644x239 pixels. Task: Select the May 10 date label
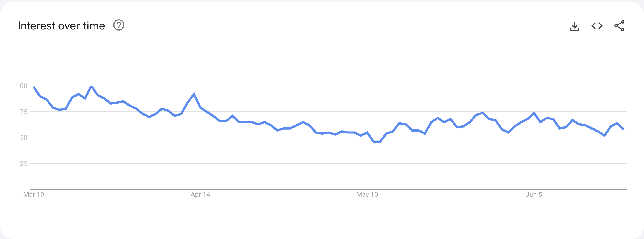pyautogui.click(x=367, y=195)
